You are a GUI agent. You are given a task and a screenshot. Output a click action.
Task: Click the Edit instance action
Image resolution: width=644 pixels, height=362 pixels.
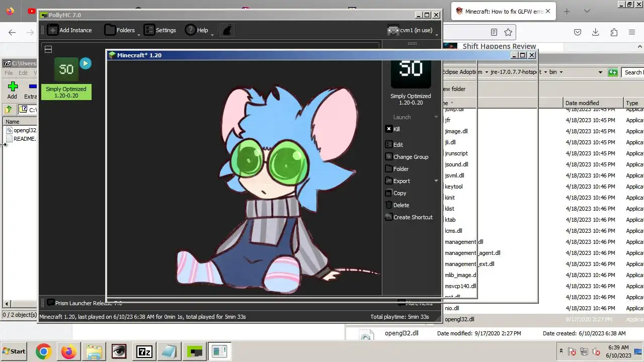(x=394, y=145)
